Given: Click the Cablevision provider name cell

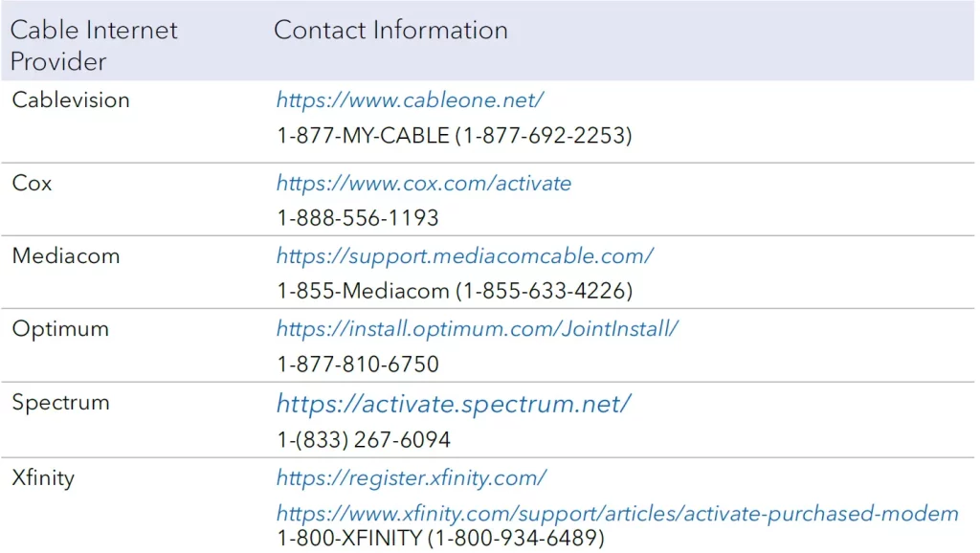Looking at the screenshot, I should (x=71, y=100).
